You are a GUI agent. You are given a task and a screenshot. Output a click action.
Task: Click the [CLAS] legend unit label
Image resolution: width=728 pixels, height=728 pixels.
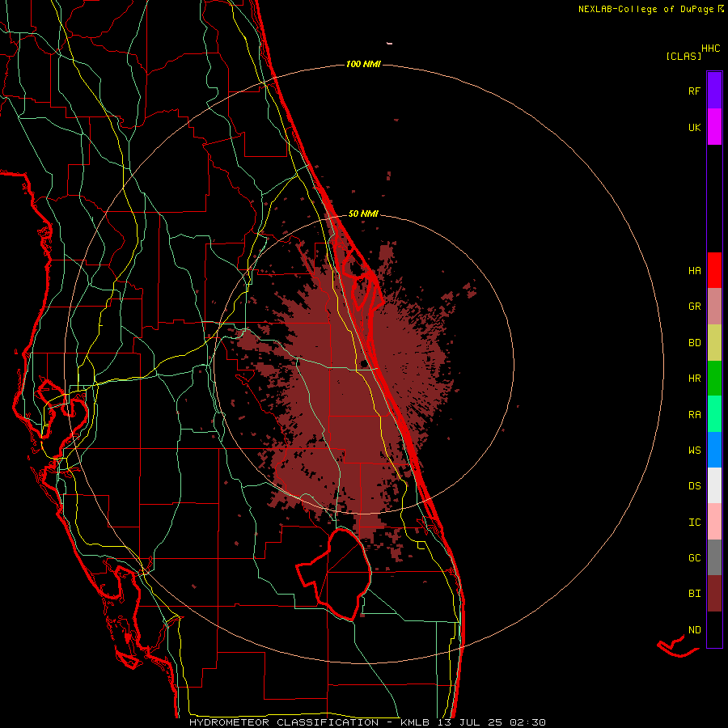click(684, 57)
